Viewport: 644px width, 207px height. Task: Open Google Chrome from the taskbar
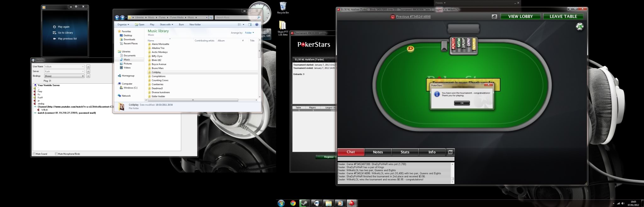(x=293, y=203)
